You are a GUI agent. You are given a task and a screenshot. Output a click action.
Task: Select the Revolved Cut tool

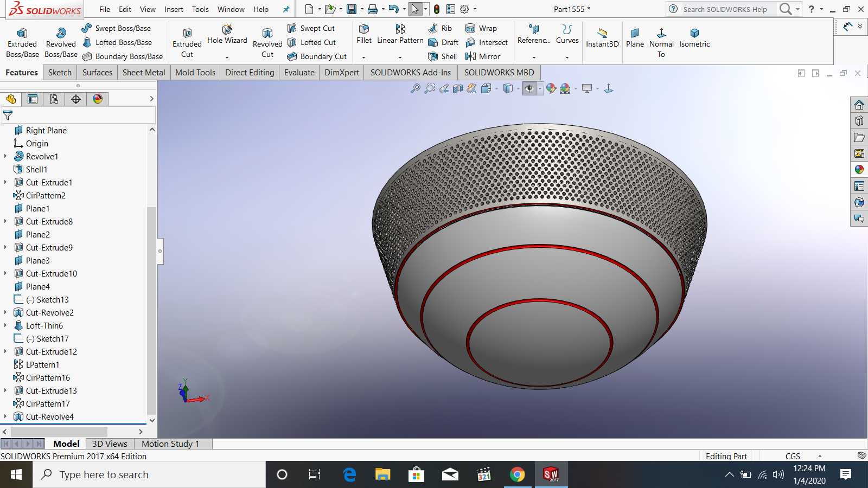(267, 42)
